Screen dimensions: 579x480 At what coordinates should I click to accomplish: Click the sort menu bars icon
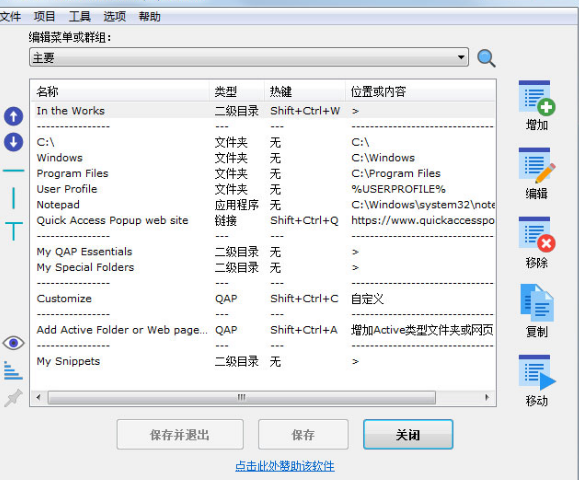point(13,370)
